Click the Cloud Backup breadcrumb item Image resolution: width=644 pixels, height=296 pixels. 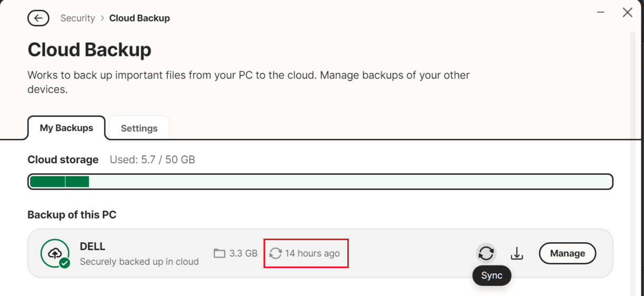(x=139, y=18)
